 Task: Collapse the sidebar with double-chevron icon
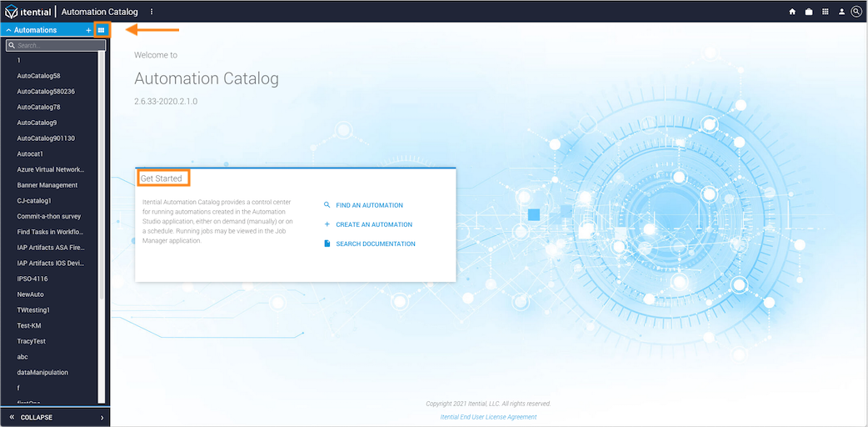12,417
